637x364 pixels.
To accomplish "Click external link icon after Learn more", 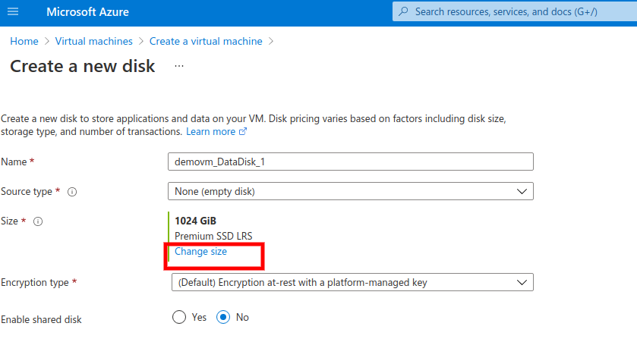I will click(243, 132).
